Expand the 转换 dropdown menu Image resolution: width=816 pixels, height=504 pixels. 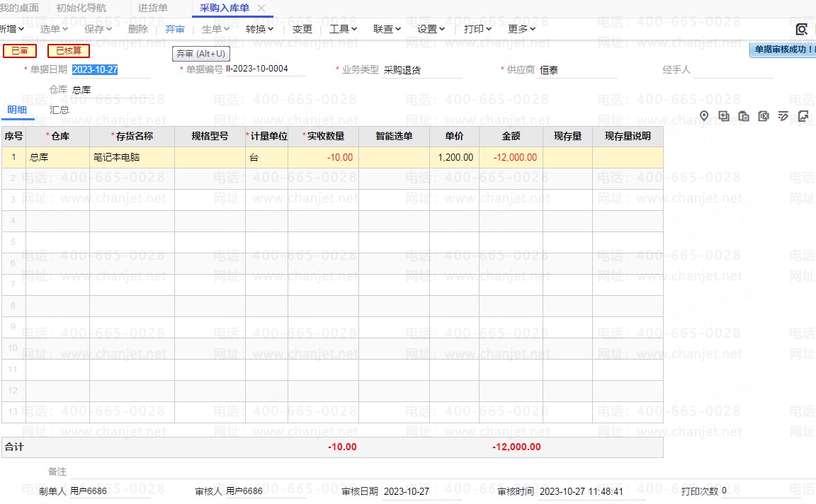pyautogui.click(x=259, y=29)
